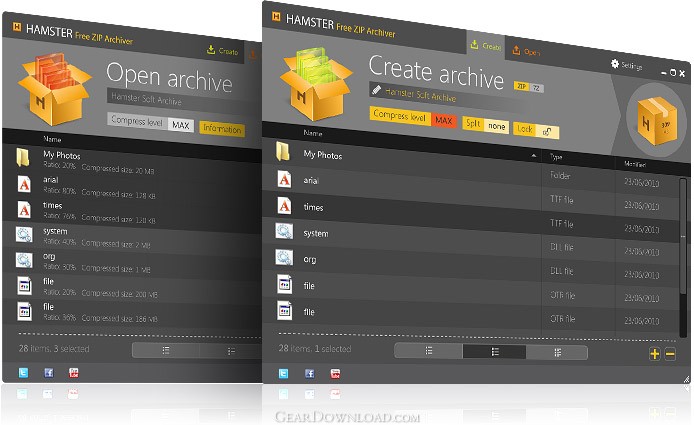Image resolution: width=694 pixels, height=425 pixels.
Task: Remove files with the minus button
Action: coord(670,354)
